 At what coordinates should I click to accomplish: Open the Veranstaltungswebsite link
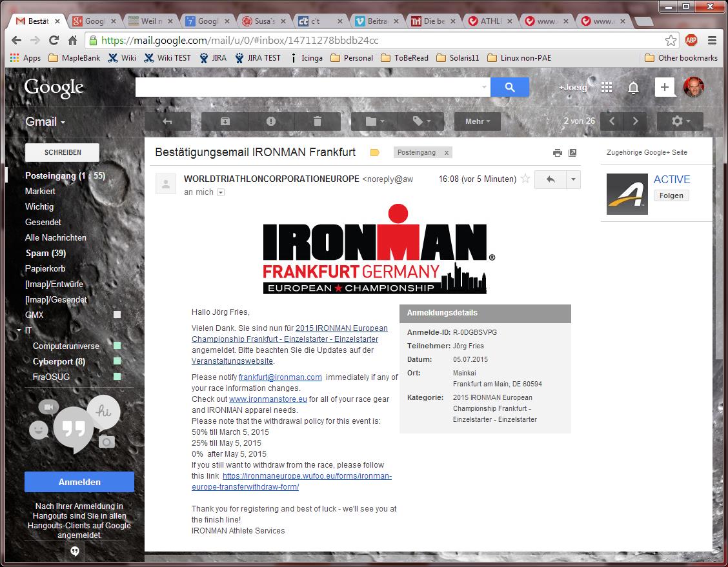tap(232, 361)
